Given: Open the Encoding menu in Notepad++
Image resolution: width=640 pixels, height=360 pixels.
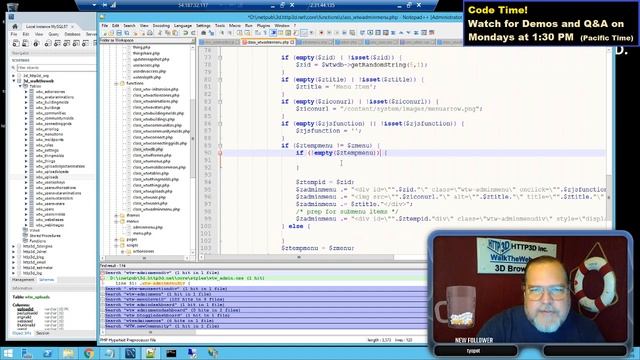Looking at the screenshot, I should (x=161, y=26).
